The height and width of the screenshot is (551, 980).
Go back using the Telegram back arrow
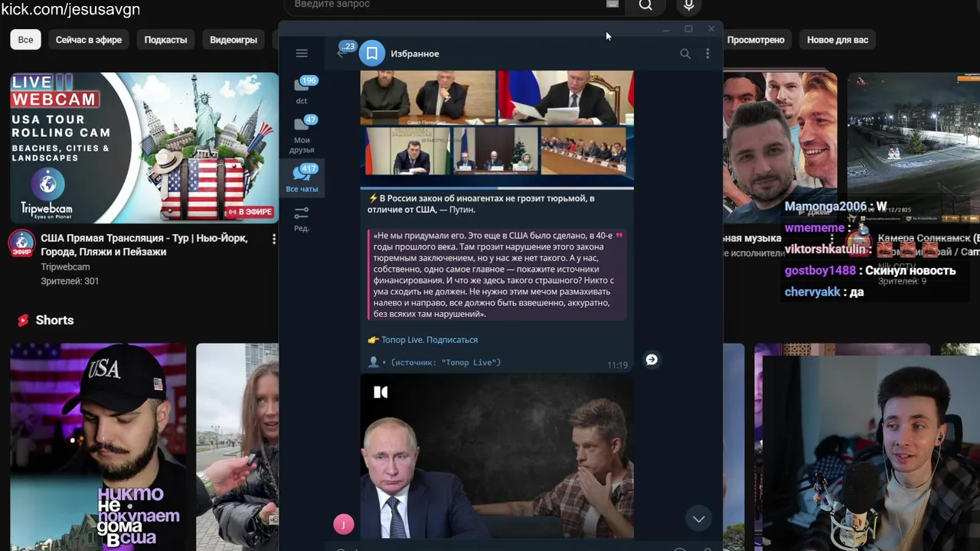click(x=341, y=53)
